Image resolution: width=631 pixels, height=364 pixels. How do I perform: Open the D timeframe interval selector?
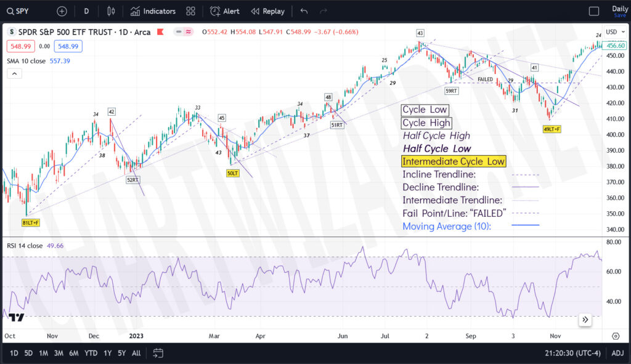[86, 11]
